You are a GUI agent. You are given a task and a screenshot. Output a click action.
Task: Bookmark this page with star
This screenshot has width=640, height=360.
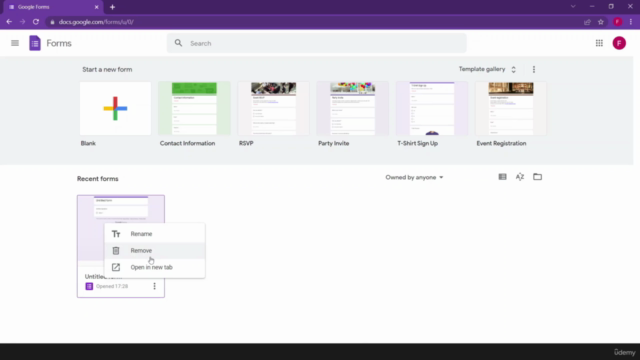(600, 22)
